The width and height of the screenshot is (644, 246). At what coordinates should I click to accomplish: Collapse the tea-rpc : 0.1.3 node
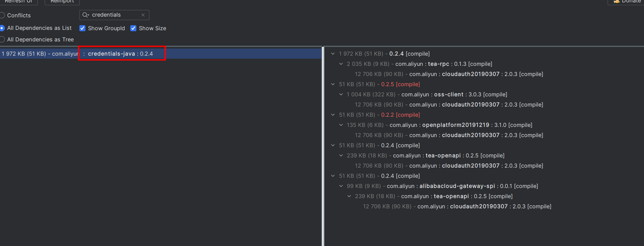pos(341,64)
